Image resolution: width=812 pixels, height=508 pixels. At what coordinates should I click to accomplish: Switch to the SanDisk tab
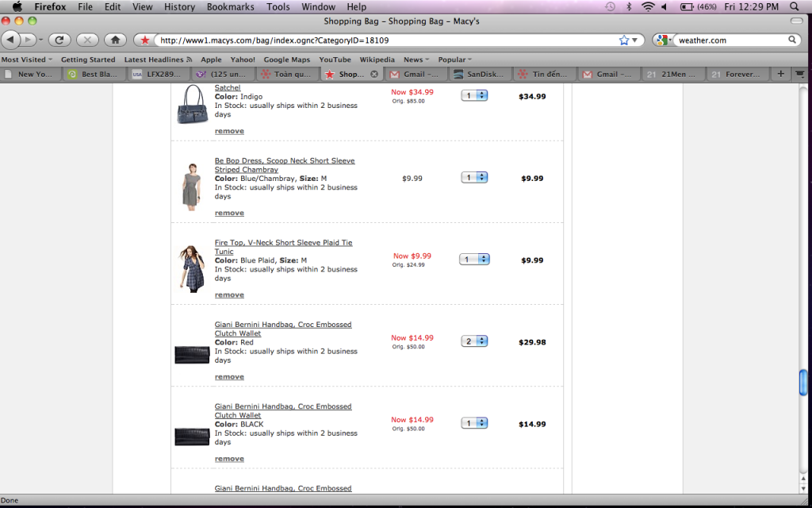click(481, 74)
